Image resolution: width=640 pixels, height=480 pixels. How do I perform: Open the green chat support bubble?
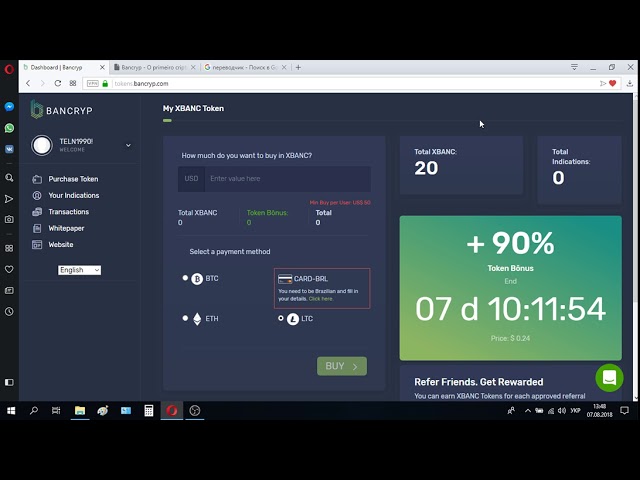tap(609, 378)
